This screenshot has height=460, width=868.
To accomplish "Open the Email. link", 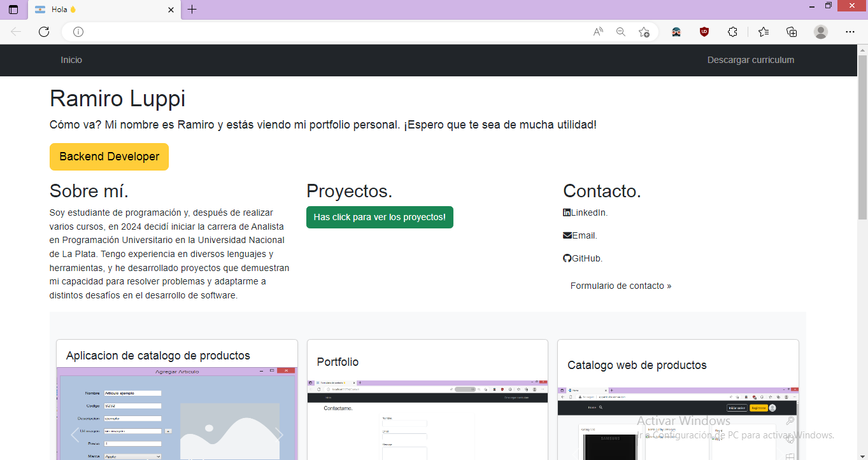I will click(585, 235).
